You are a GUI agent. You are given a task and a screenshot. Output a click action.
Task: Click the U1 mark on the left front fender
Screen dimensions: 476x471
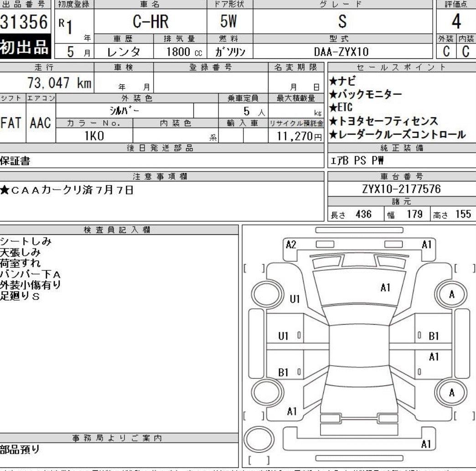(295, 299)
